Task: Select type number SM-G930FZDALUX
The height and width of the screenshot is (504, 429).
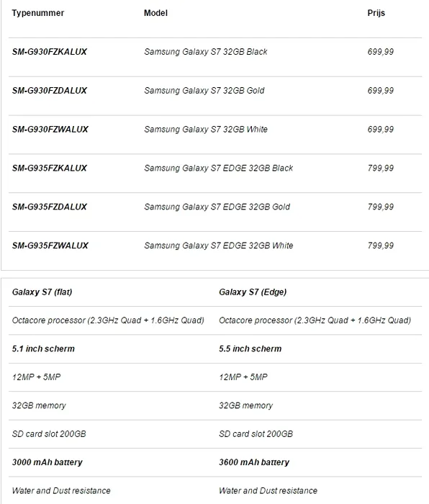Action: (50, 91)
